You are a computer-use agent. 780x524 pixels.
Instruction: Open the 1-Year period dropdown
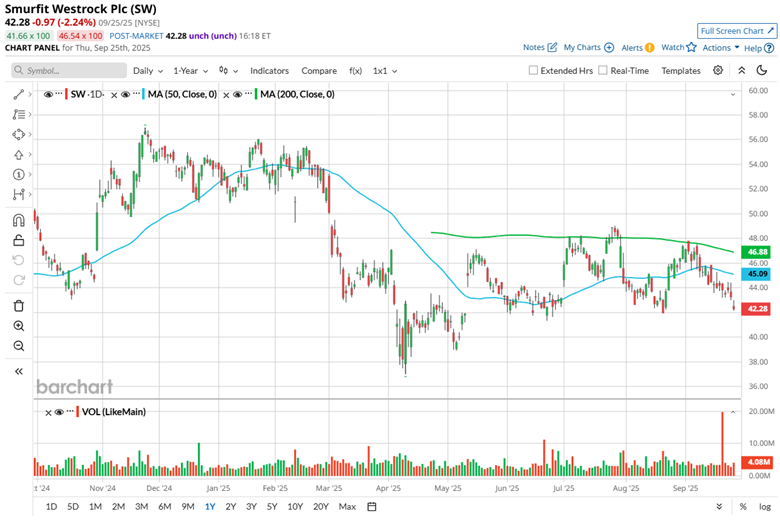point(191,71)
